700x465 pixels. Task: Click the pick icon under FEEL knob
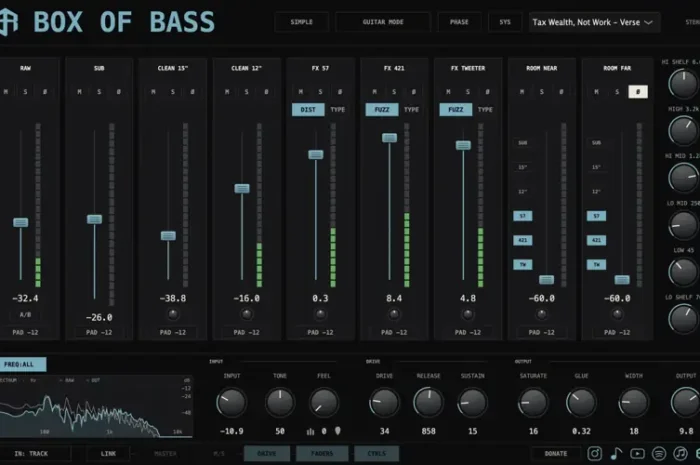tap(338, 431)
